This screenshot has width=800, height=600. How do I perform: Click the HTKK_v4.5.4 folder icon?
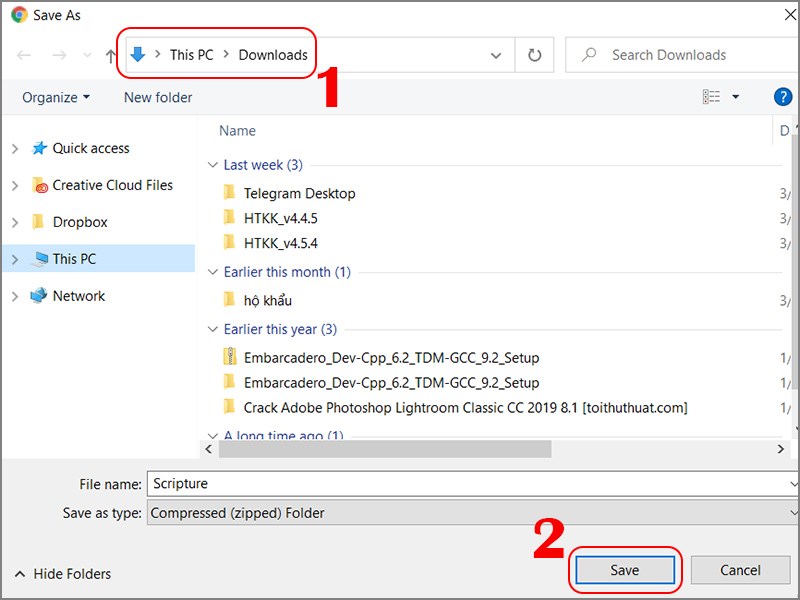point(230,242)
